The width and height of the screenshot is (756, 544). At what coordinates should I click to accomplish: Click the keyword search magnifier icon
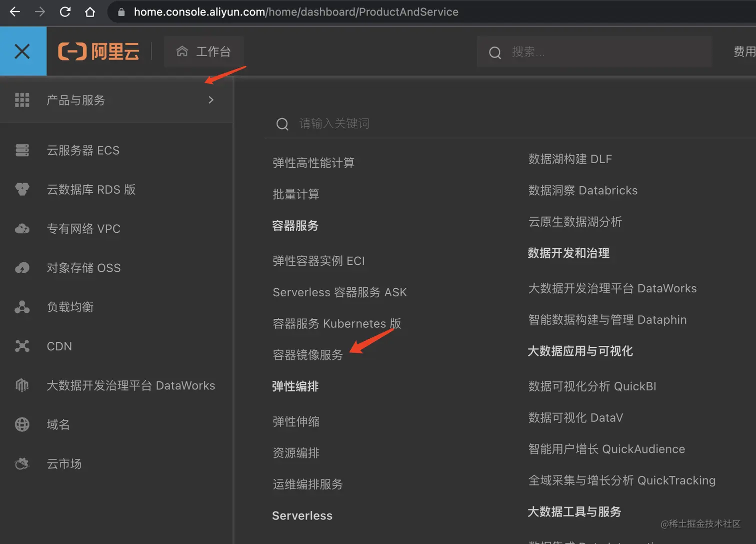[x=282, y=124]
